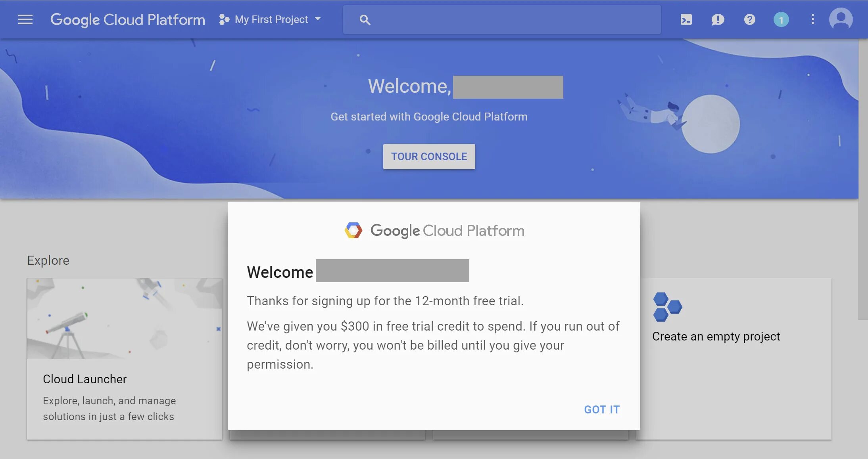Open the hamburger navigation menu
868x459 pixels.
click(25, 19)
